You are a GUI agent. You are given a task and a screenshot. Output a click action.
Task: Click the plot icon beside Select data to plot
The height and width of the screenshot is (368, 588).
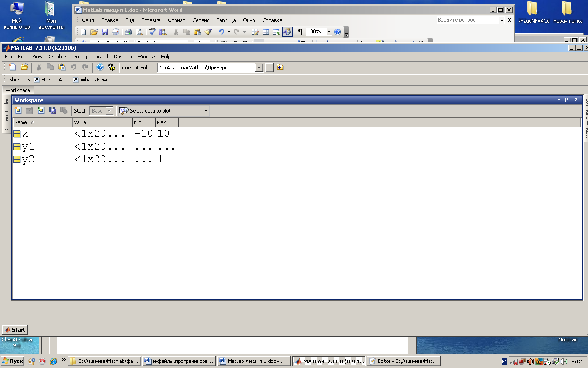(x=124, y=111)
